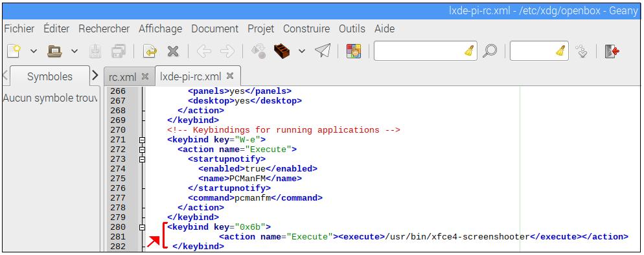
Task: Open the Fichier menu
Action: tap(19, 29)
